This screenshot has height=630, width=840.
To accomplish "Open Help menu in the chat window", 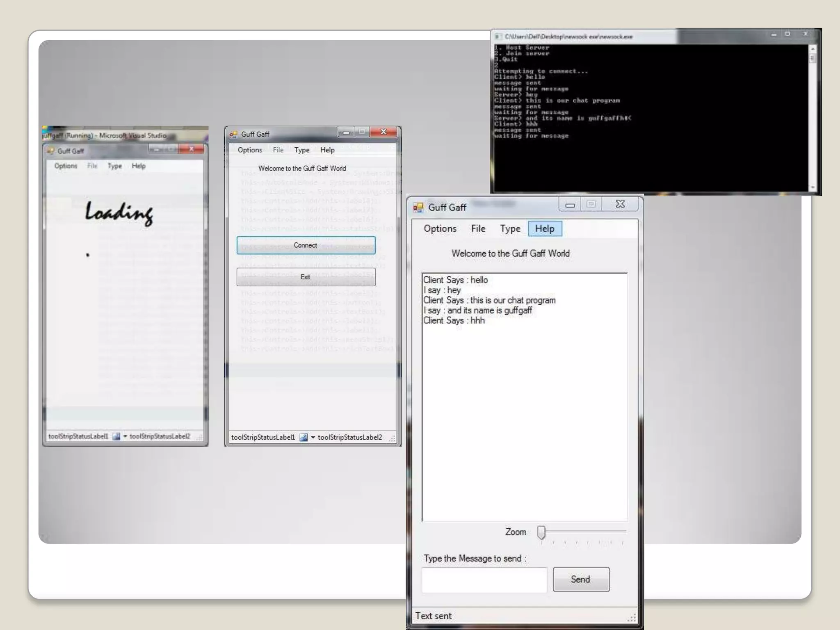I will click(x=545, y=228).
